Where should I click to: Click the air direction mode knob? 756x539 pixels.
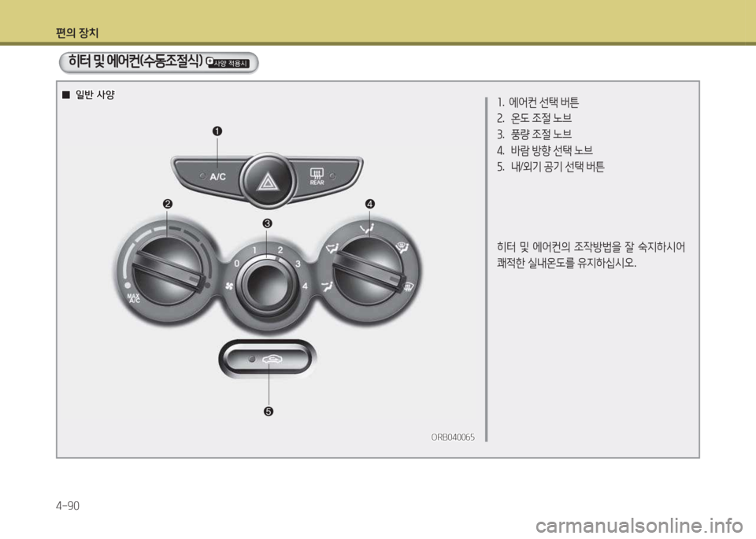pos(369,271)
